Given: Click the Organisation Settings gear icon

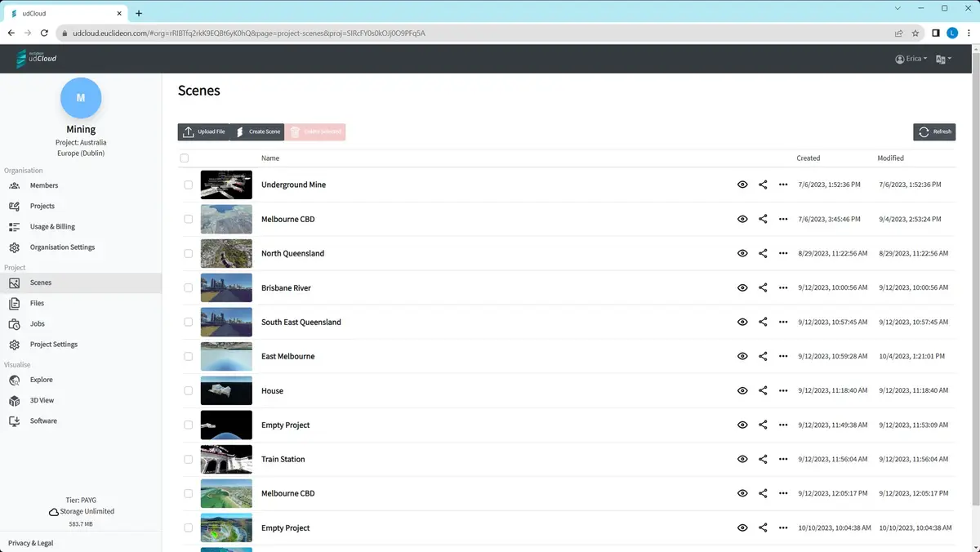Looking at the screenshot, I should point(14,247).
